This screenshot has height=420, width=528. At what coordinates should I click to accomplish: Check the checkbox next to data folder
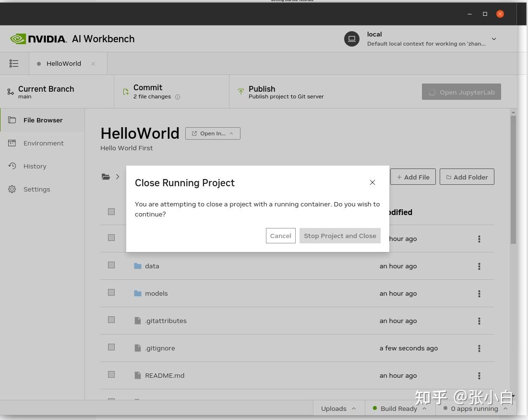(111, 264)
